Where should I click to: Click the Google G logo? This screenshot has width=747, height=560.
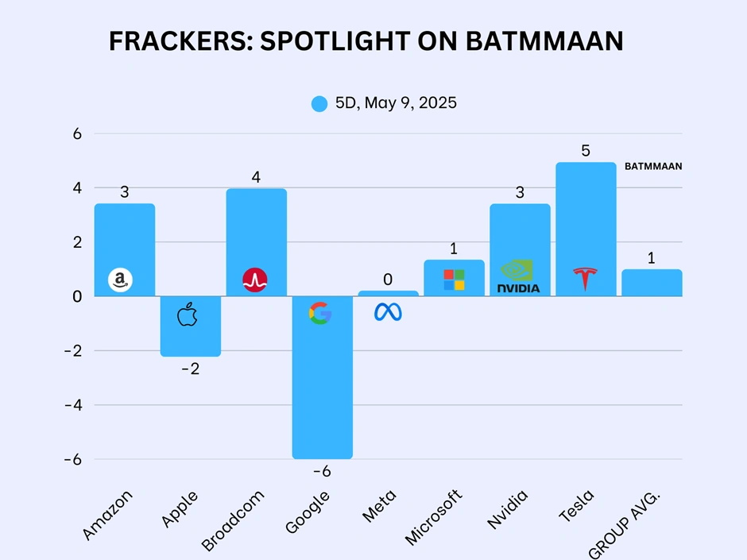(x=320, y=313)
